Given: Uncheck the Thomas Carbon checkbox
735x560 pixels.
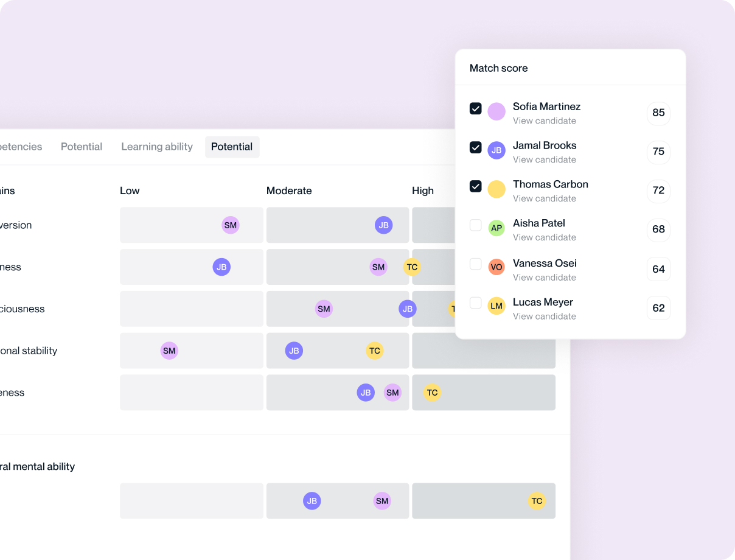Looking at the screenshot, I should (x=476, y=186).
